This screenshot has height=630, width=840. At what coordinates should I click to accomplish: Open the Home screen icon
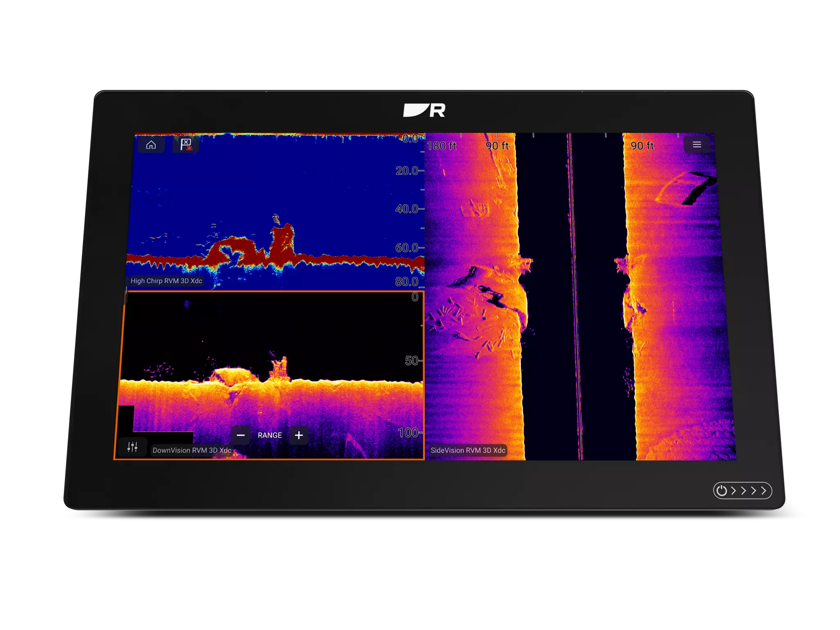(151, 145)
